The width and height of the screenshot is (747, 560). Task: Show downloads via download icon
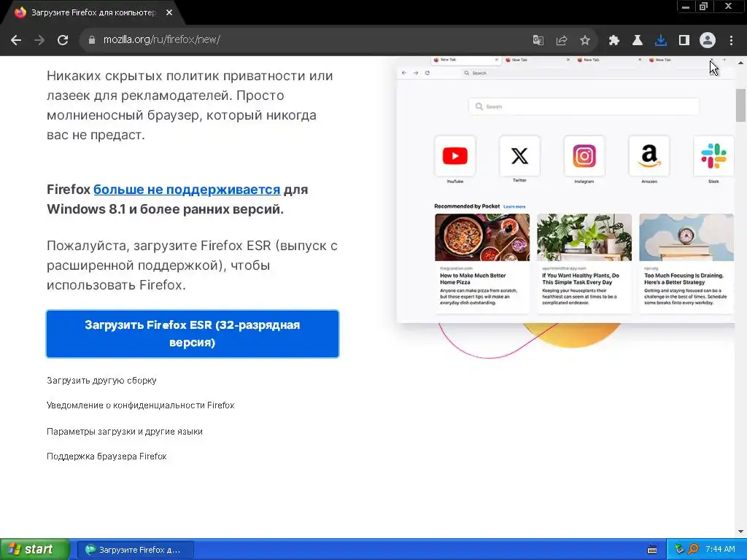[x=661, y=40]
